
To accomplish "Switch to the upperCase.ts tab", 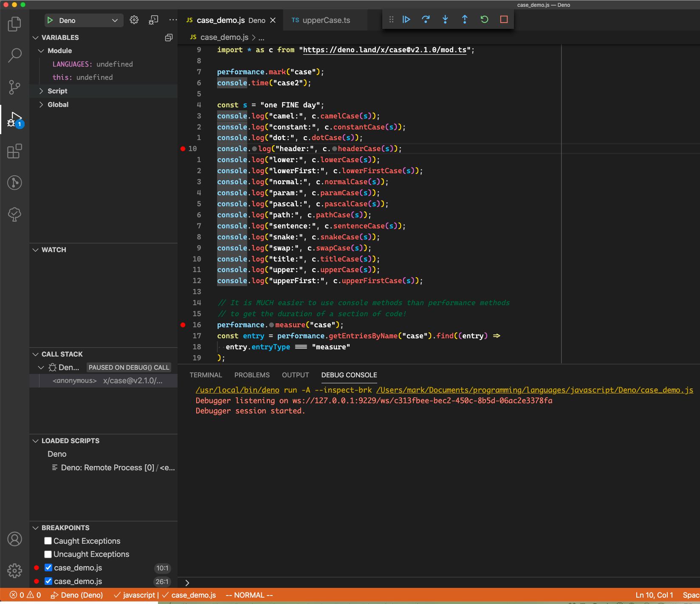I will 326,20.
